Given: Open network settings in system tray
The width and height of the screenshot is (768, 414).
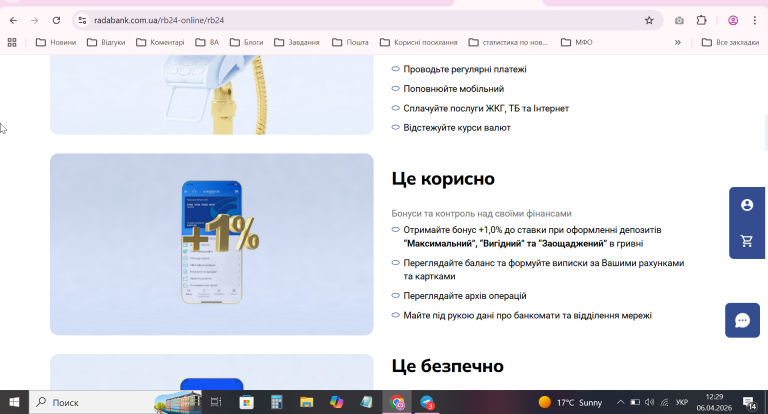Looking at the screenshot, I should coord(665,402).
